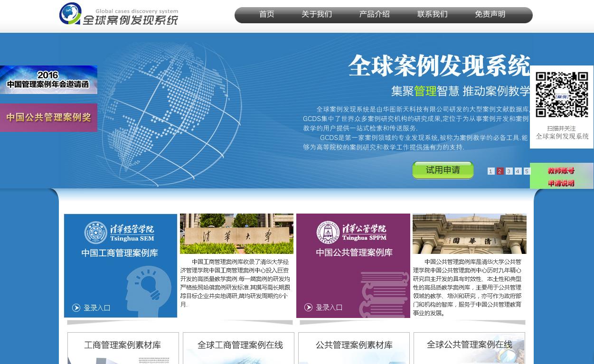The image size is (594, 364).
Task: Select the highlighted slide 2 indicator
Action: pyautogui.click(x=500, y=171)
